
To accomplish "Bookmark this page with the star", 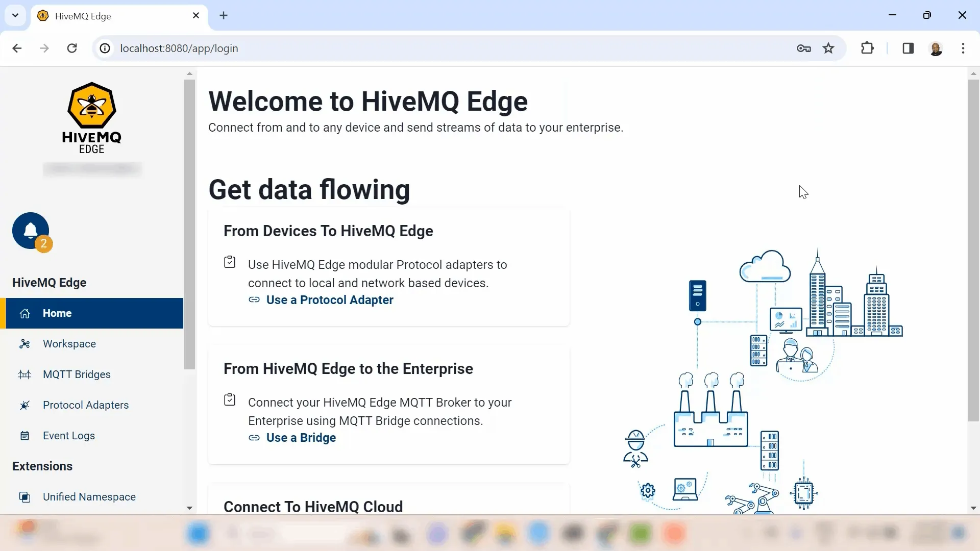I will [x=828, y=48].
